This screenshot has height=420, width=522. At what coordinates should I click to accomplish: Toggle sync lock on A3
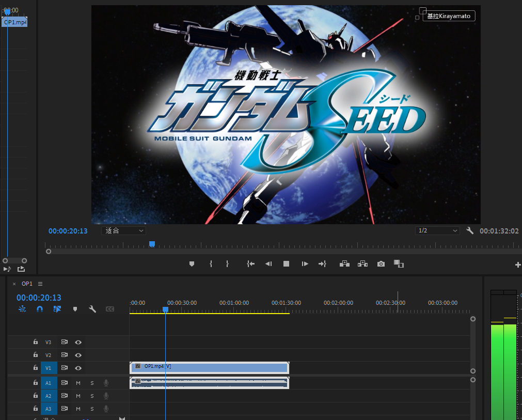pyautogui.click(x=65, y=408)
